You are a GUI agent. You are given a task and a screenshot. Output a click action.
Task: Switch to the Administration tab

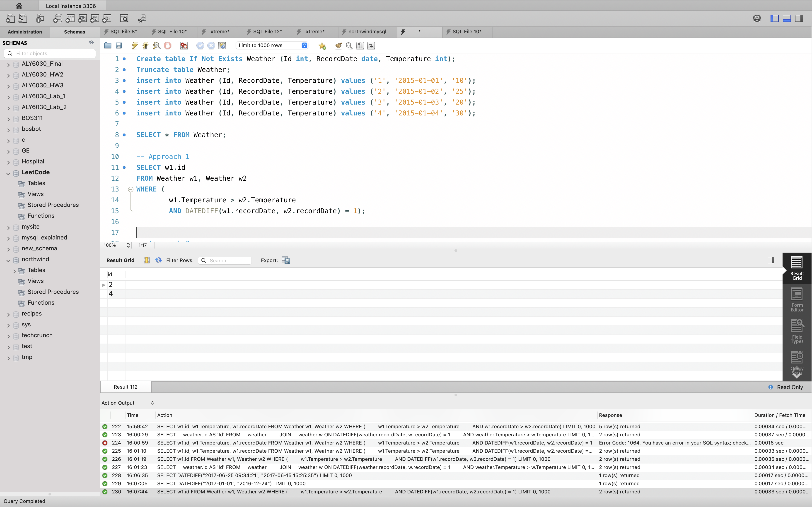(25, 32)
